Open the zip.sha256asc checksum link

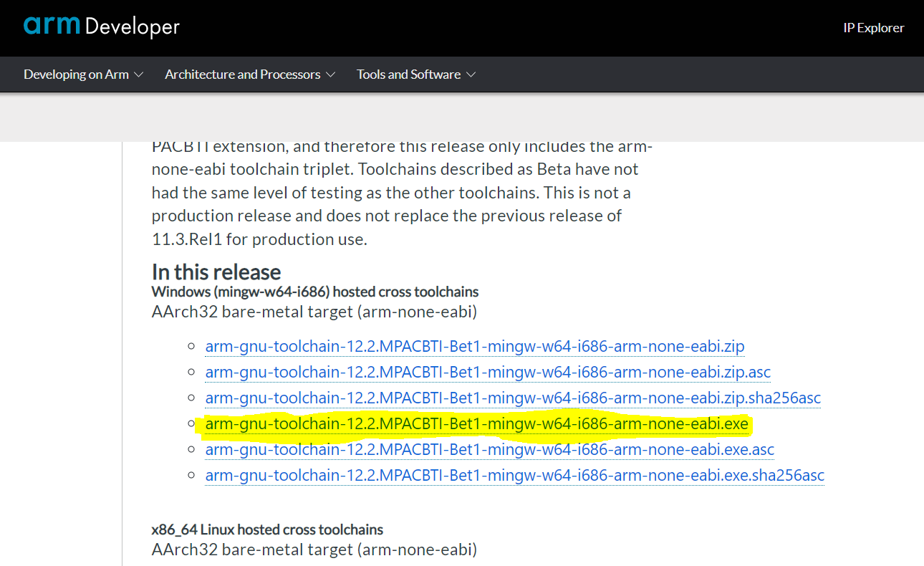point(513,398)
